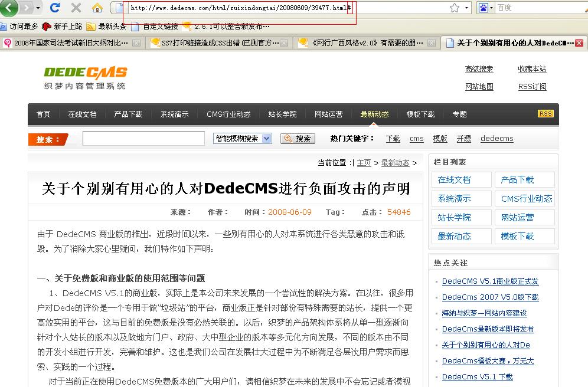Viewport: 588px width, 387px height.
Task: Open 首页 in the navigation bar
Action: pyautogui.click(x=44, y=114)
